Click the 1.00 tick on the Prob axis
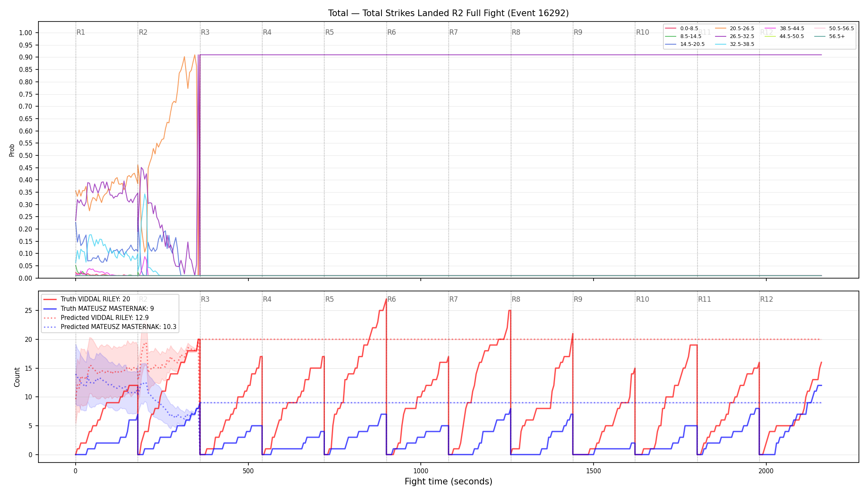This screenshot has height=496, width=868. tap(26, 33)
